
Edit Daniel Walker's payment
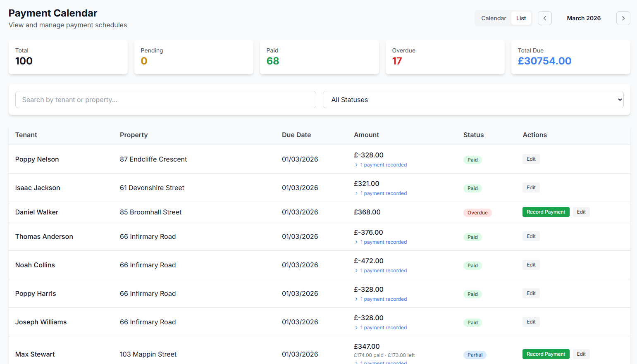pyautogui.click(x=581, y=212)
